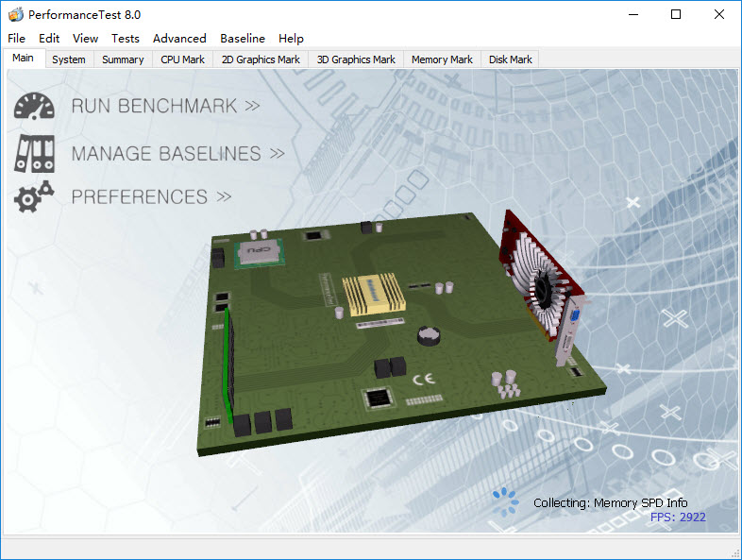This screenshot has height=560, width=742.
Task: Click the CPU chip on the motherboard
Action: [261, 250]
